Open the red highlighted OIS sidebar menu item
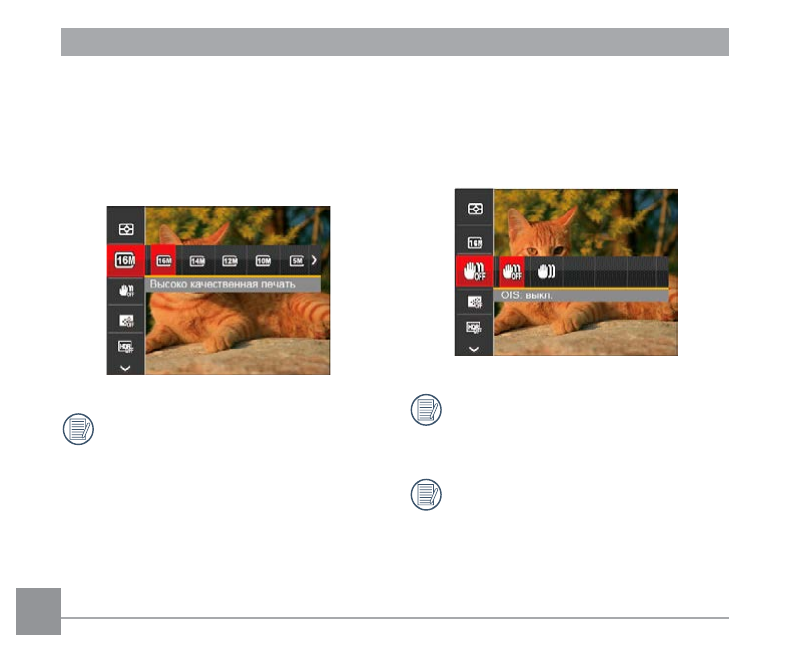The height and width of the screenshot is (672, 785). tap(475, 271)
